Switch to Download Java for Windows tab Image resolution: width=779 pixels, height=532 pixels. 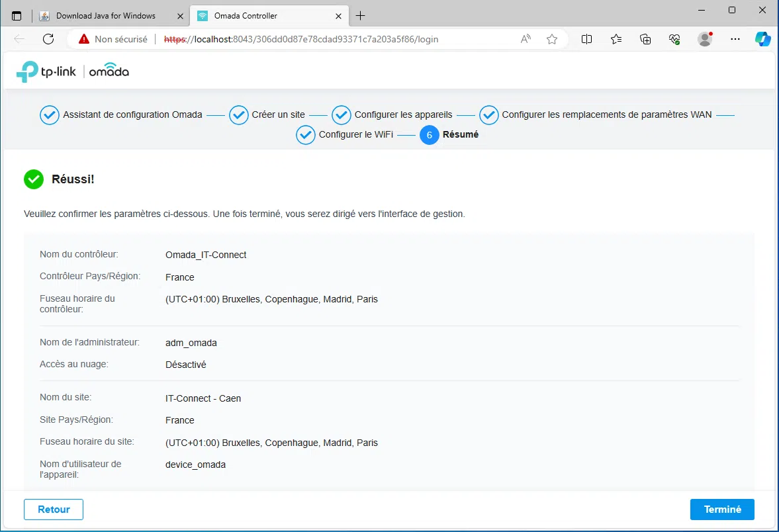pyautogui.click(x=105, y=16)
